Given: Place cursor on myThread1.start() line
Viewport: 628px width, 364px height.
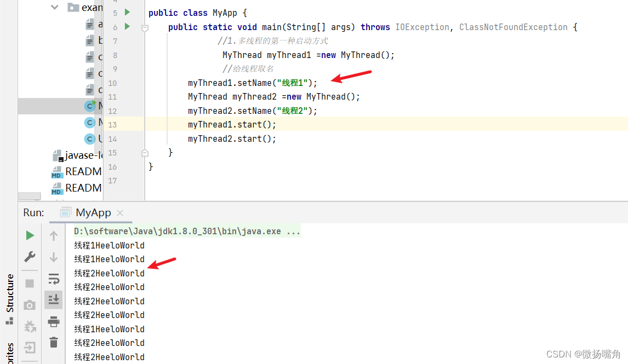Looking at the screenshot, I should tap(232, 124).
